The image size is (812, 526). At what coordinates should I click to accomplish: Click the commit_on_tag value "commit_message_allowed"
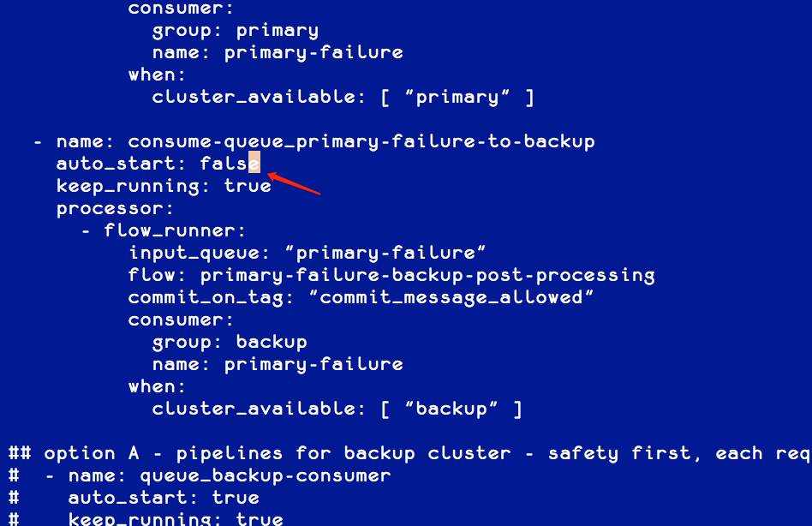[451, 297]
